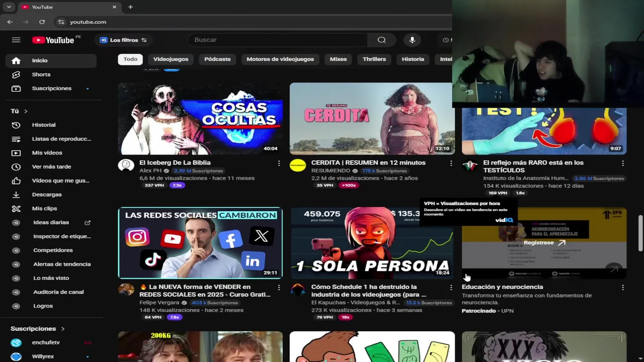Open Competidores vidIQ item
This screenshot has width=644, height=362.
tap(51, 250)
